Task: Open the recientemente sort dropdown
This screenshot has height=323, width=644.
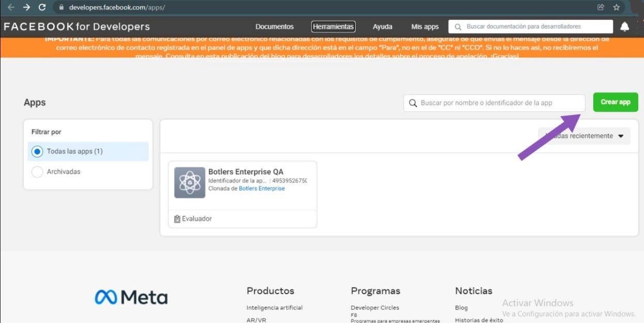Action: click(x=584, y=136)
